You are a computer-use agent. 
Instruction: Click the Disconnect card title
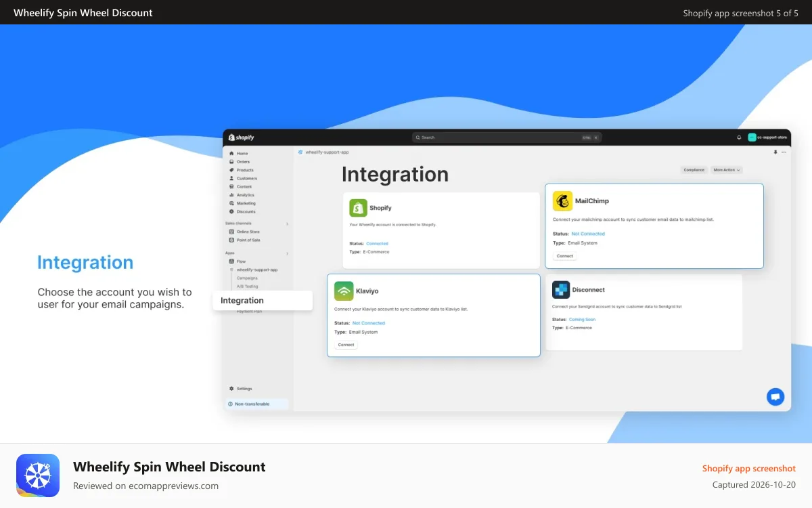tap(589, 290)
